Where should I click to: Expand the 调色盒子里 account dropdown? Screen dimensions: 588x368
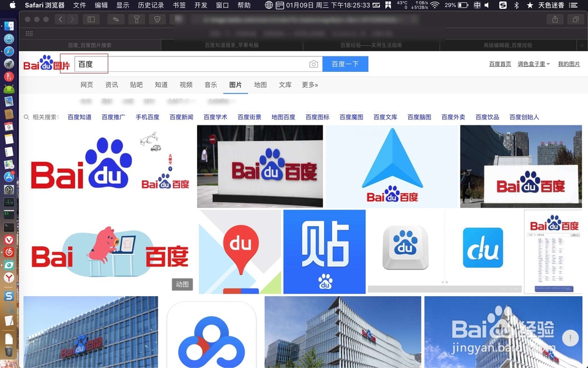(x=533, y=64)
